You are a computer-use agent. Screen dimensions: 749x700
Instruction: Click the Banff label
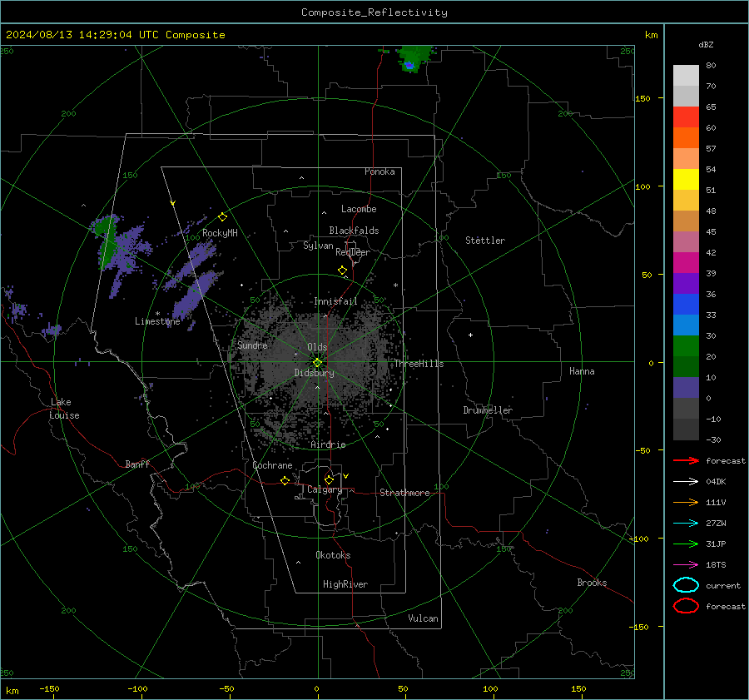click(137, 464)
